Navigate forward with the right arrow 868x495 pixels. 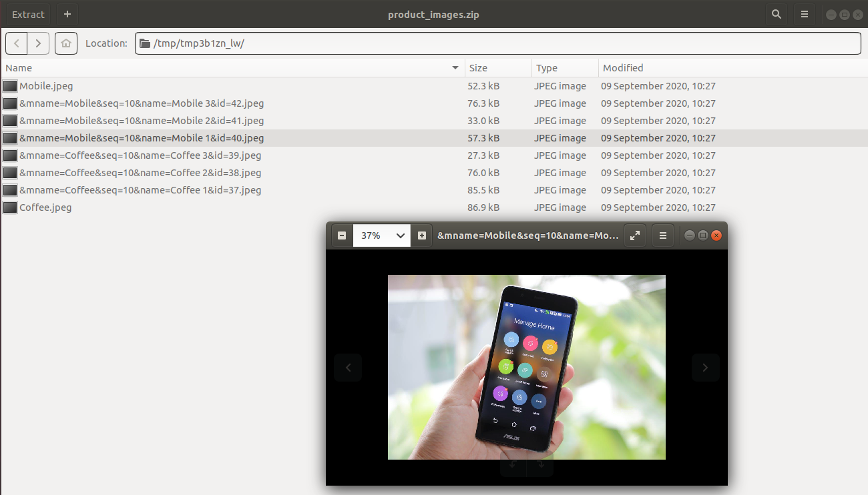point(38,43)
